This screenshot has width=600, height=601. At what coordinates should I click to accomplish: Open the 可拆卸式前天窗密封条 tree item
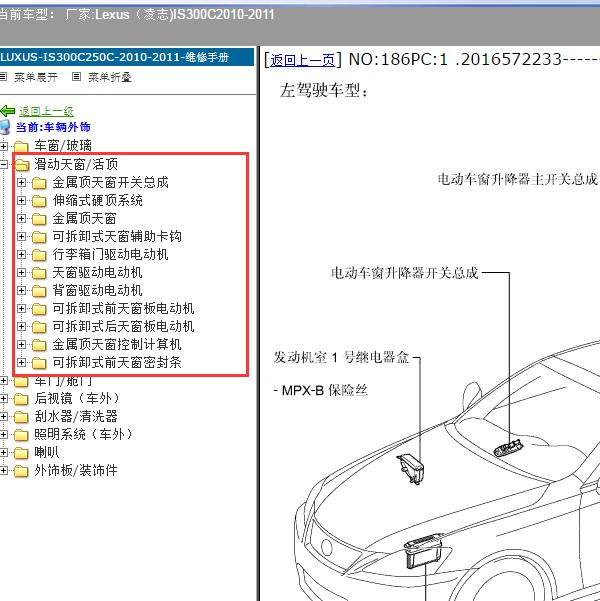[x=117, y=363]
